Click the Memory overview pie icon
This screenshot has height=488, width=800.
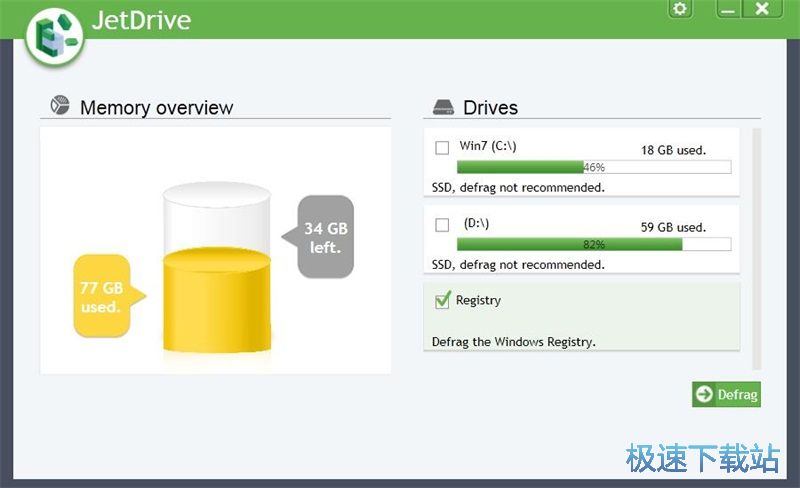tap(60, 106)
